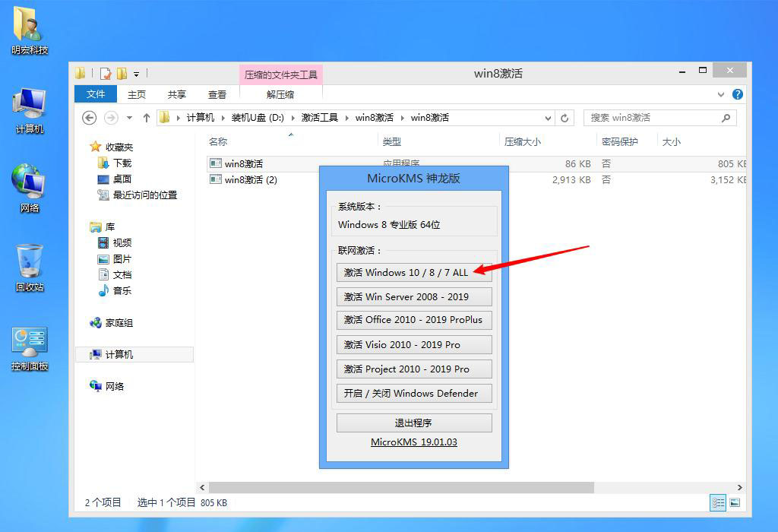Click 激活 Windows 10 / 8 / 7 ALL button
Viewport: 778px width, 532px height.
(x=414, y=272)
